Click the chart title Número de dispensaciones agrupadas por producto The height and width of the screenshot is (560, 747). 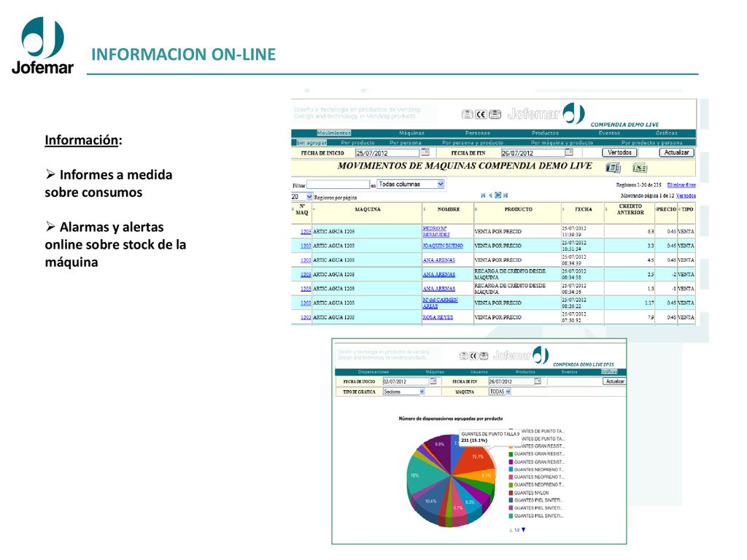pyautogui.click(x=451, y=419)
